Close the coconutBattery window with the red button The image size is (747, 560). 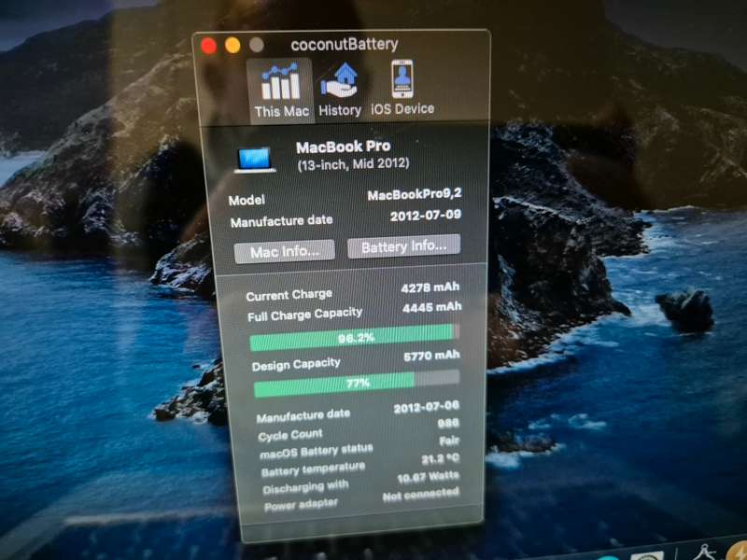pyautogui.click(x=208, y=46)
